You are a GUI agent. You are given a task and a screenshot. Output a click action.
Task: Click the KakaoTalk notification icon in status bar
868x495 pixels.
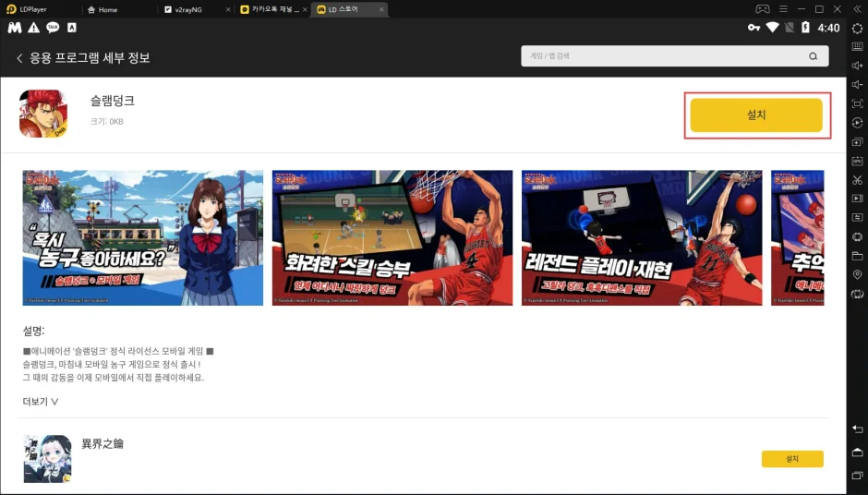tap(53, 28)
